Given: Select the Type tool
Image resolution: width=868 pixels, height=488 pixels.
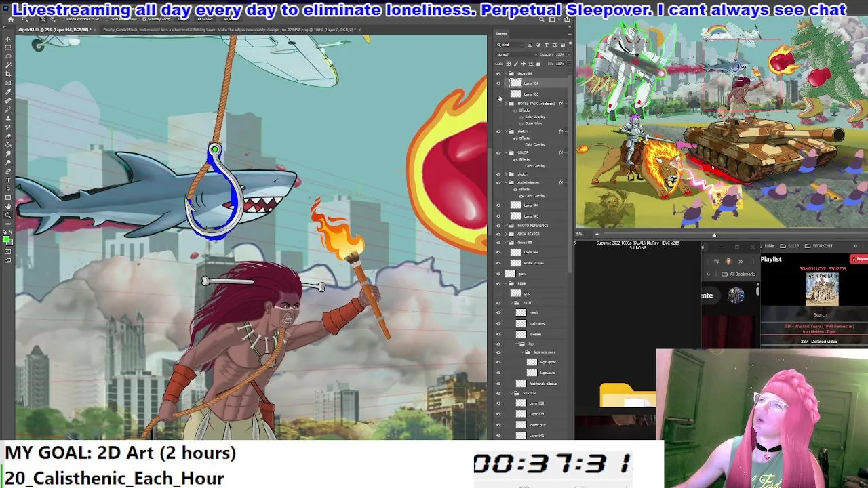Looking at the screenshot, I should click(8, 180).
